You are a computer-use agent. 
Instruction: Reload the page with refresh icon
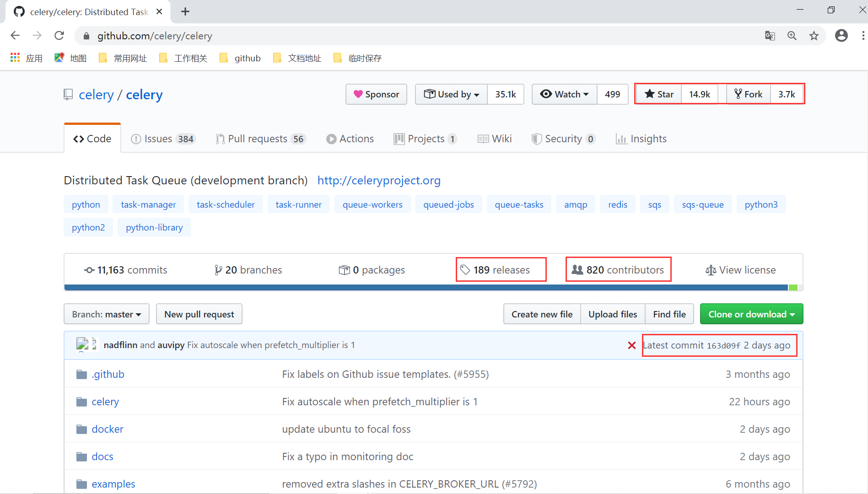pos(59,36)
